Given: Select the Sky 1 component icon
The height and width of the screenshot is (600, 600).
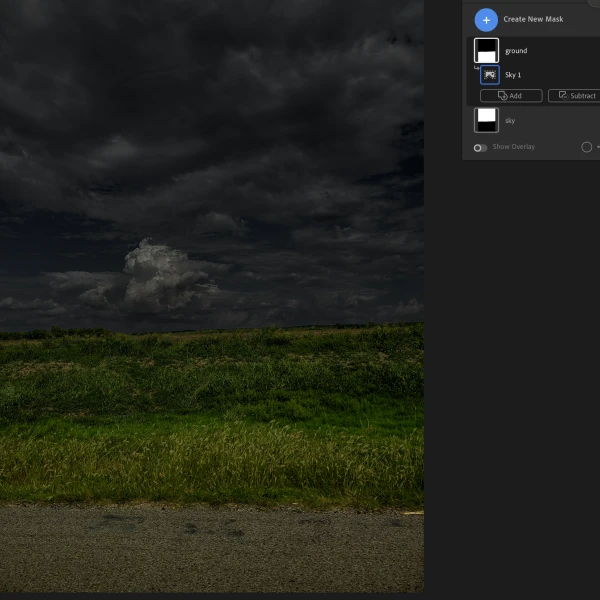Looking at the screenshot, I should coord(490,75).
